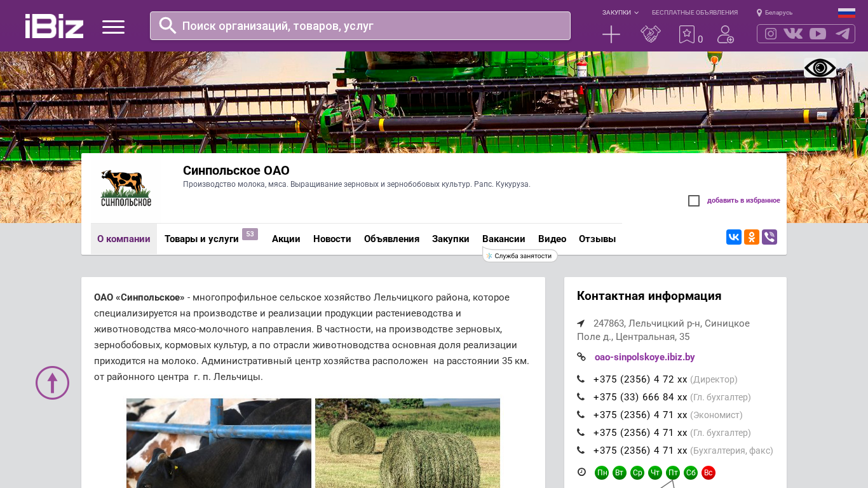Focus the organization search field
This screenshot has height=488, width=868.
pyautogui.click(x=360, y=25)
